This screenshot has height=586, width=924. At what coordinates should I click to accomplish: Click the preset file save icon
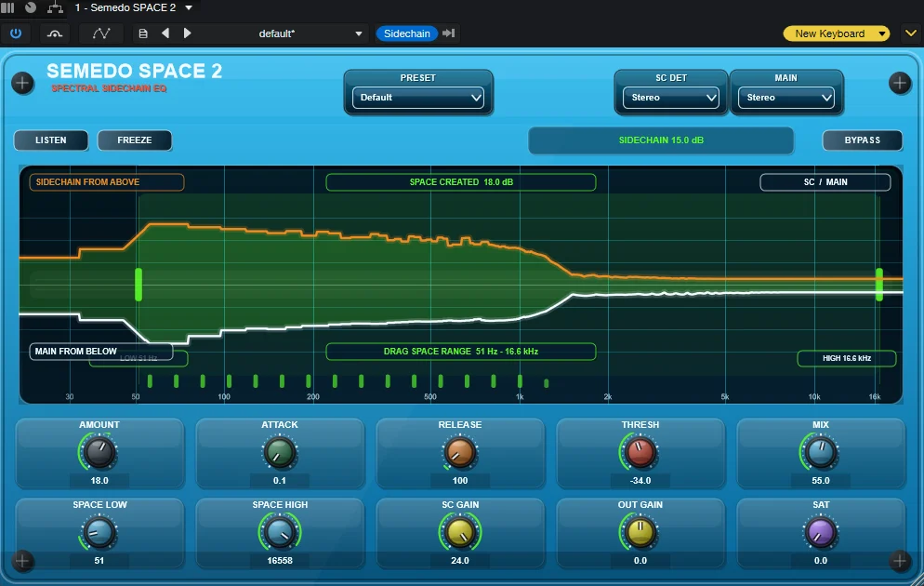pyautogui.click(x=142, y=33)
